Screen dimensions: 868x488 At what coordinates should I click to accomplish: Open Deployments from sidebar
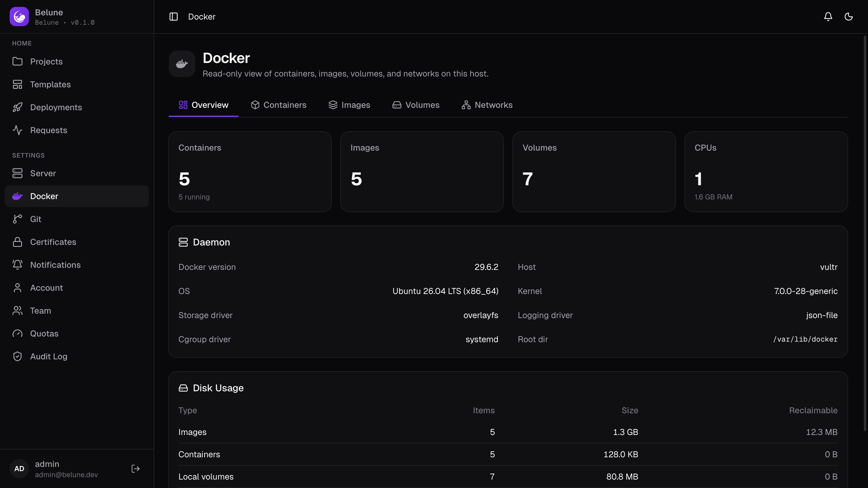point(77,107)
